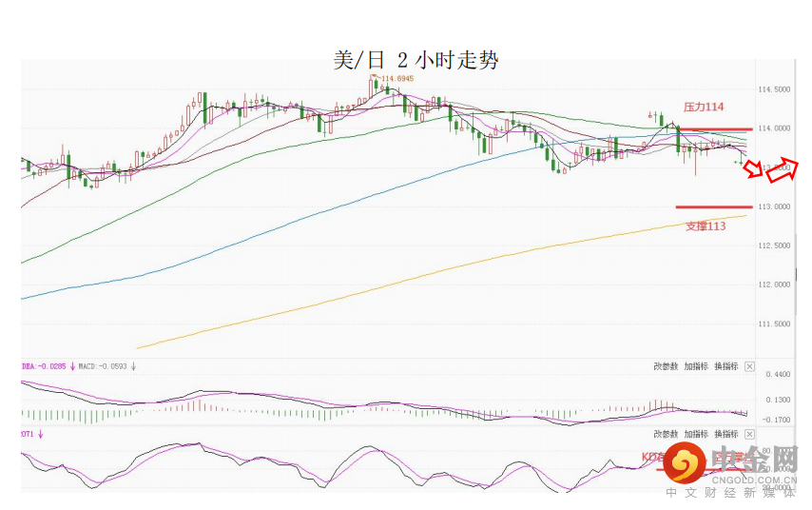Click the red up-right forecast arrow
Screen dimensions: 812x510
[783, 169]
